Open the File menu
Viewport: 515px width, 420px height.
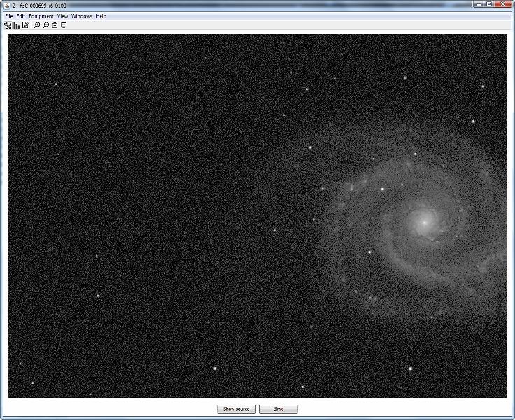(9, 16)
